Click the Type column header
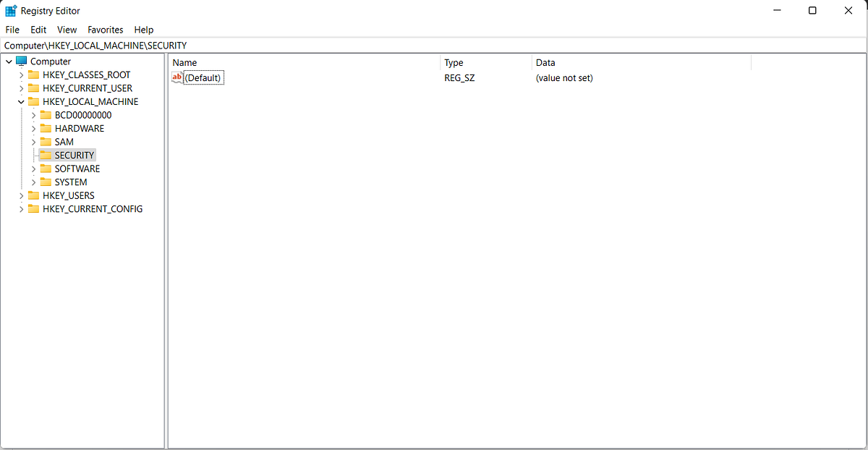This screenshot has width=868, height=450. (x=454, y=62)
